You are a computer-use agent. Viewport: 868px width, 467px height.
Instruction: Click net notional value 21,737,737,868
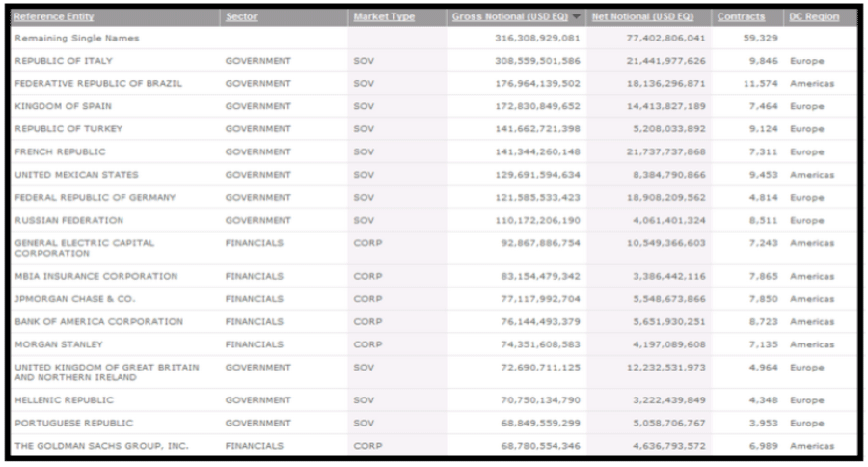(x=665, y=151)
